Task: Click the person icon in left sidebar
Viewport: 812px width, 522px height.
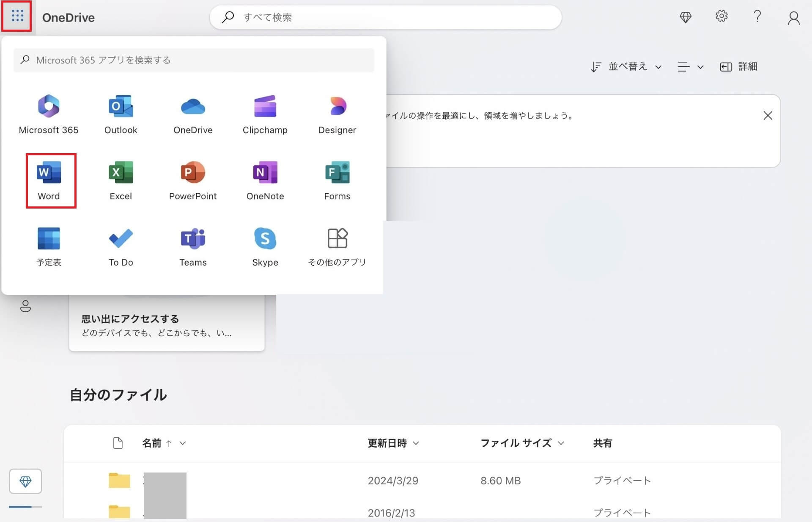Action: tap(26, 306)
